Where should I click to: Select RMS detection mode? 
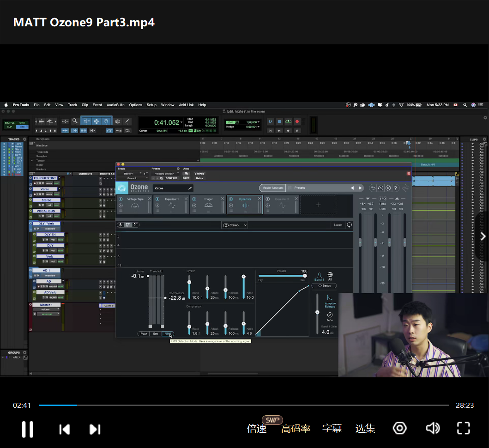click(168, 334)
